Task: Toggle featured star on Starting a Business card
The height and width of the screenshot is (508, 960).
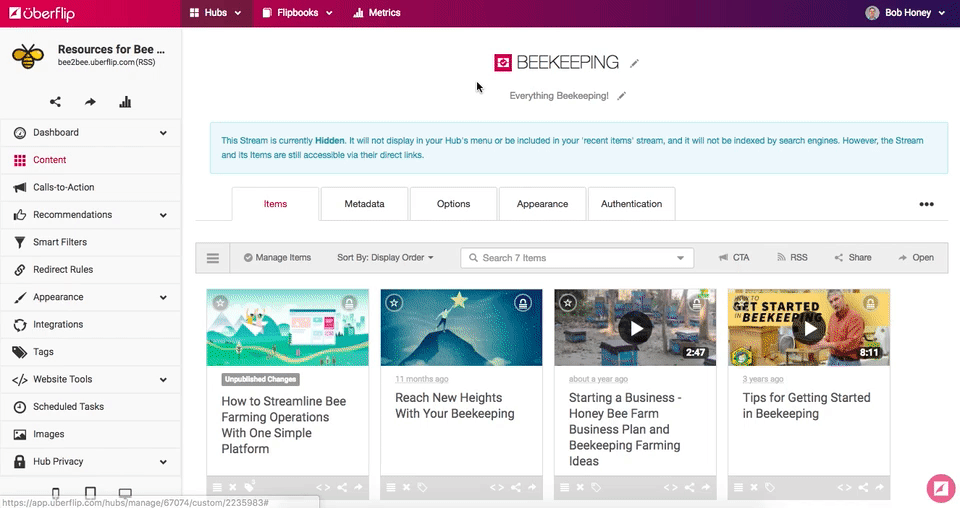Action: (568, 302)
